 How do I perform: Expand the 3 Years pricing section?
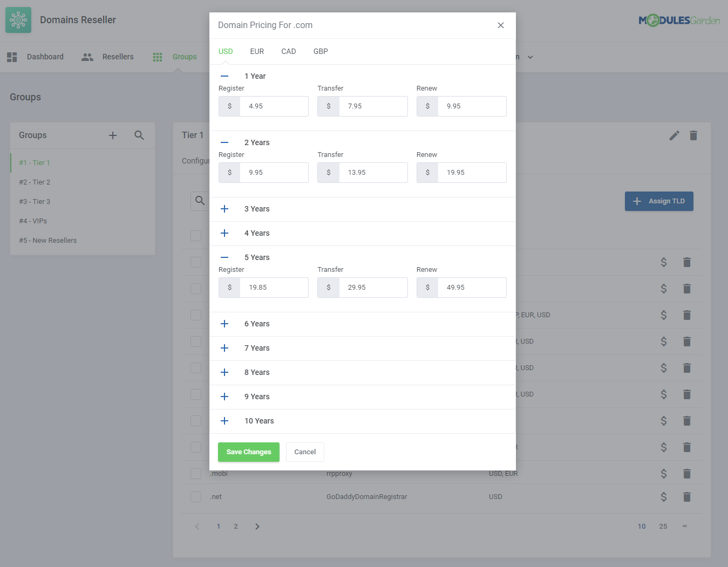pos(224,209)
